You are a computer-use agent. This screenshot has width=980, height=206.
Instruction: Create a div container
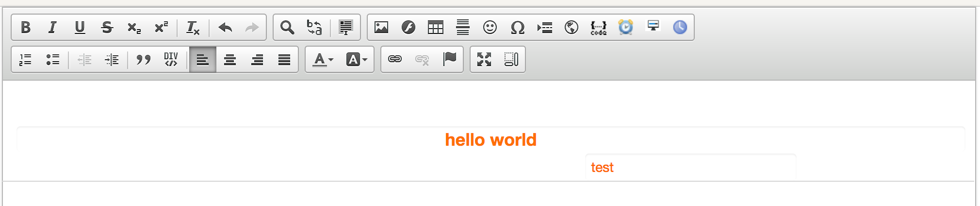point(171,59)
